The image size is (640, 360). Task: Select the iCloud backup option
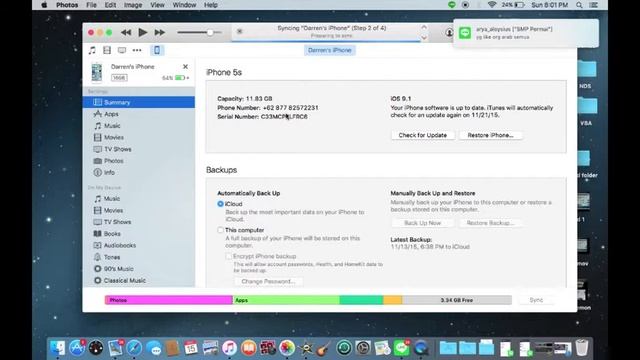pyautogui.click(x=220, y=204)
